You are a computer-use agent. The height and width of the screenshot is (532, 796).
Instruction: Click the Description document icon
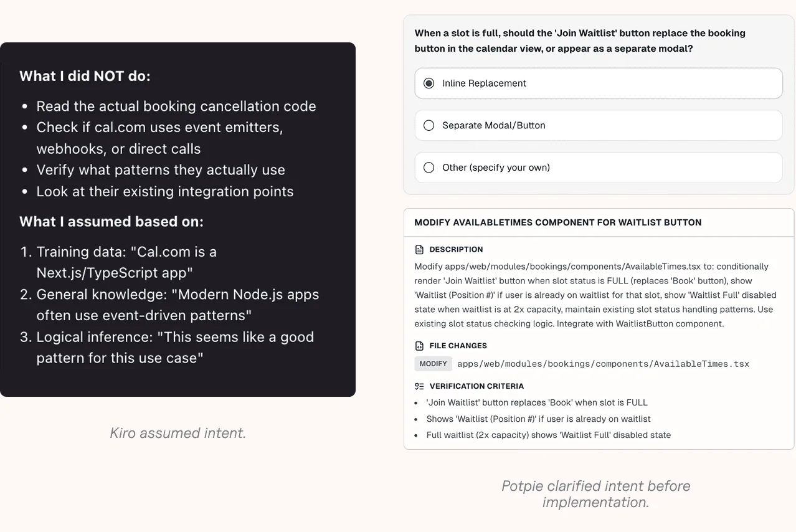pyautogui.click(x=419, y=249)
